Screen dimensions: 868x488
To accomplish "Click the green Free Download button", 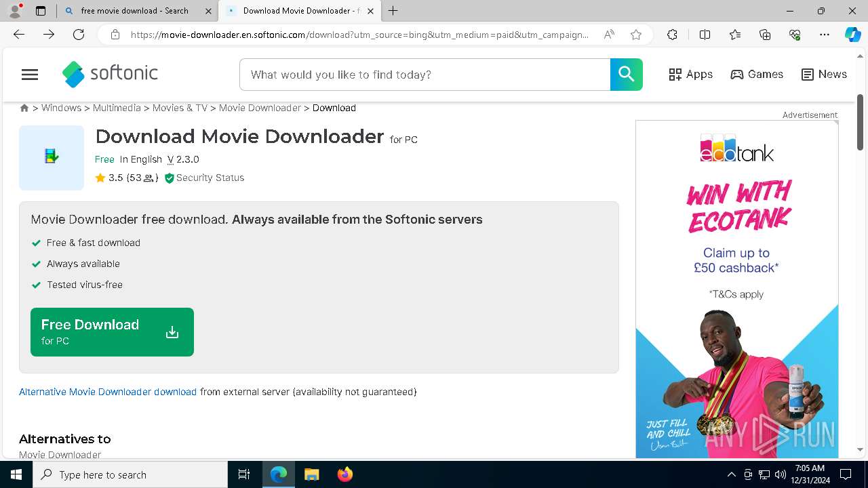I will (112, 332).
